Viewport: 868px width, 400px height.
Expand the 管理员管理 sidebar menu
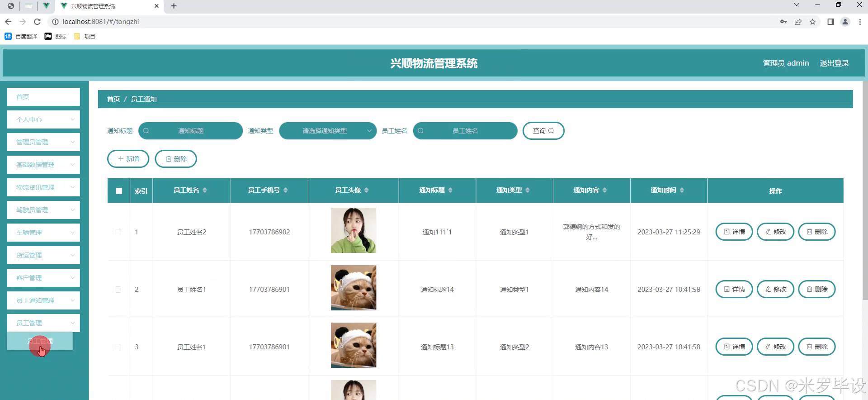pyautogui.click(x=43, y=142)
